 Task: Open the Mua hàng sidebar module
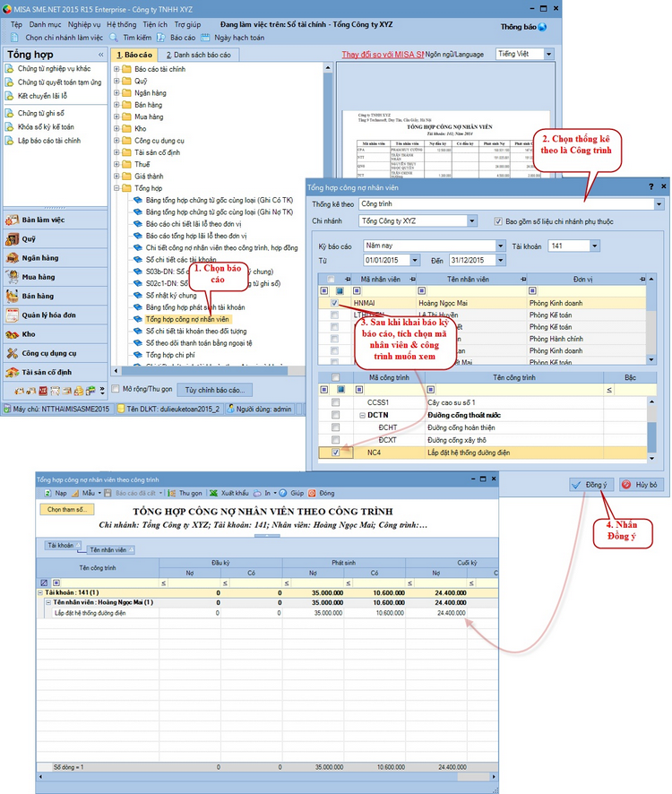(x=56, y=277)
